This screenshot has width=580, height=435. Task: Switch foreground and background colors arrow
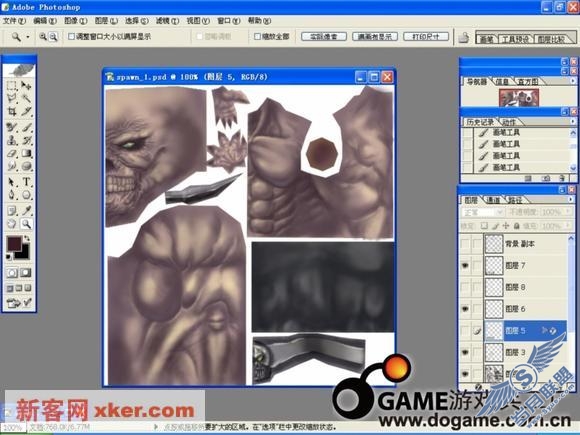pyautogui.click(x=27, y=239)
